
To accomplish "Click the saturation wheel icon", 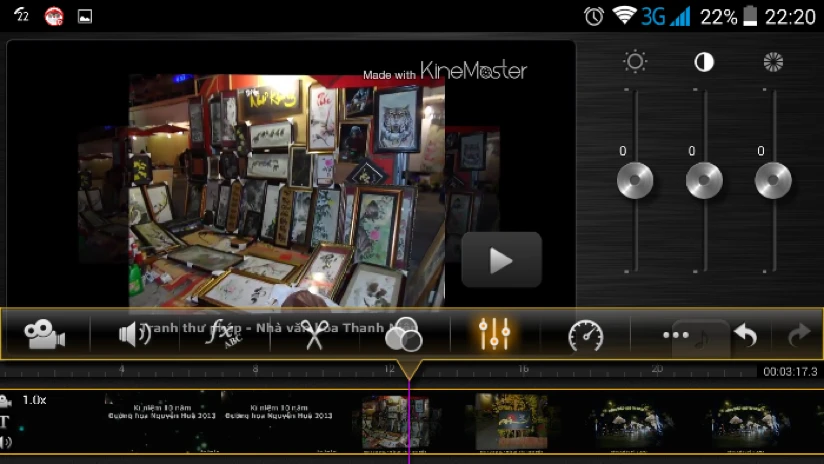I will pos(773,62).
